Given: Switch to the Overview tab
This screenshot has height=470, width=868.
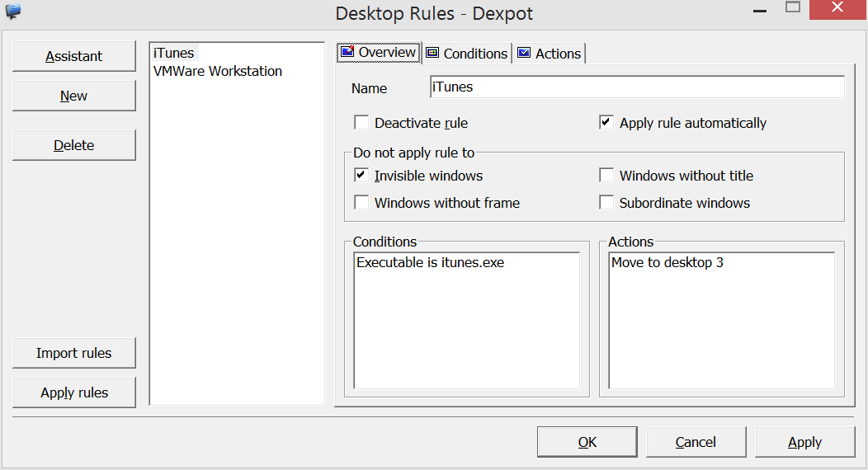Looking at the screenshot, I should coord(379,53).
